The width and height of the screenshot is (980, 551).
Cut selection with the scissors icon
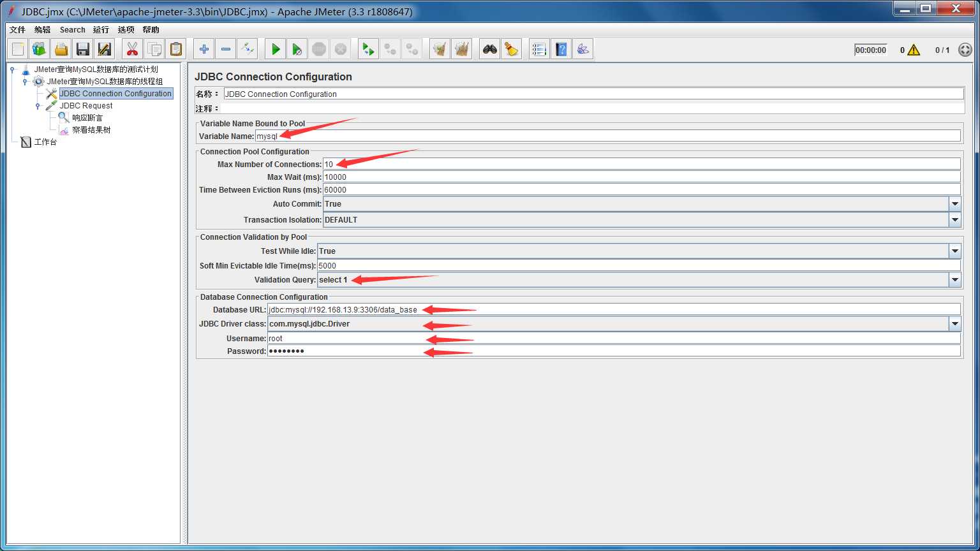[x=132, y=49]
